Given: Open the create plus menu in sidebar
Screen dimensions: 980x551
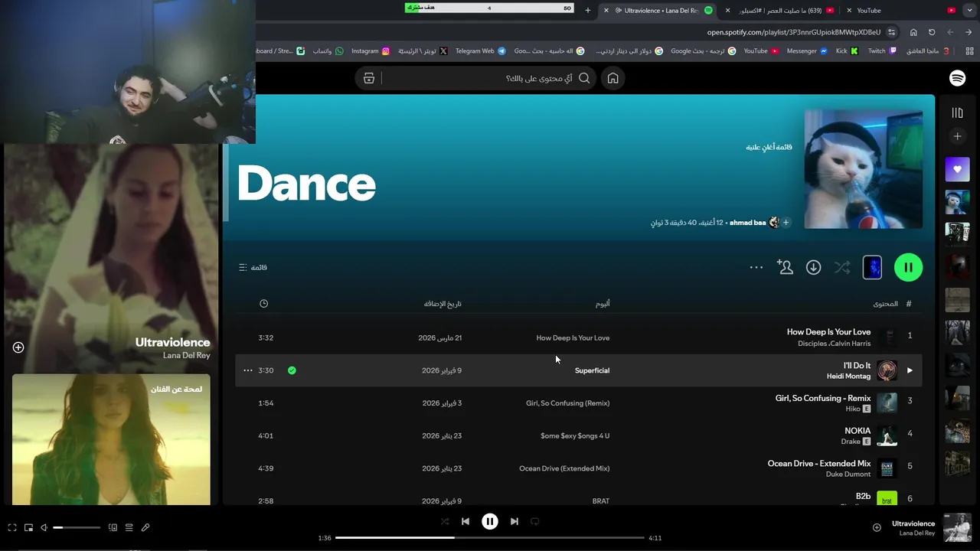Looking at the screenshot, I should pyautogui.click(x=957, y=136).
